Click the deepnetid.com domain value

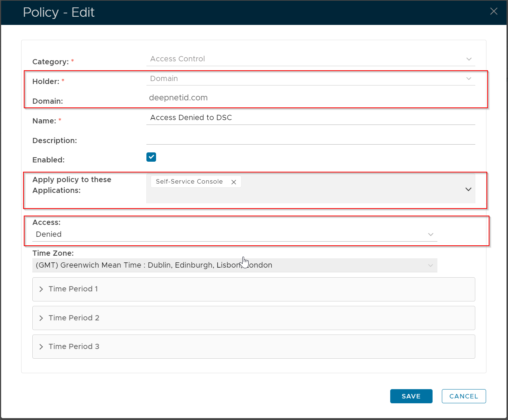178,98
